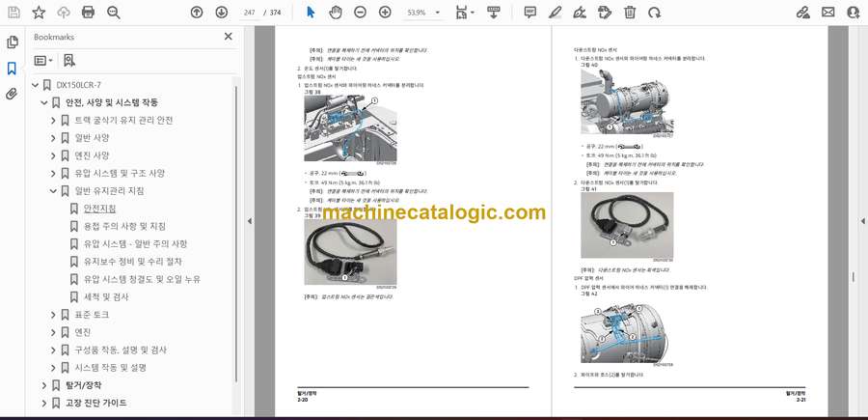The image size is (868, 420).
Task: Zoom out with the minus button
Action: [361, 13]
